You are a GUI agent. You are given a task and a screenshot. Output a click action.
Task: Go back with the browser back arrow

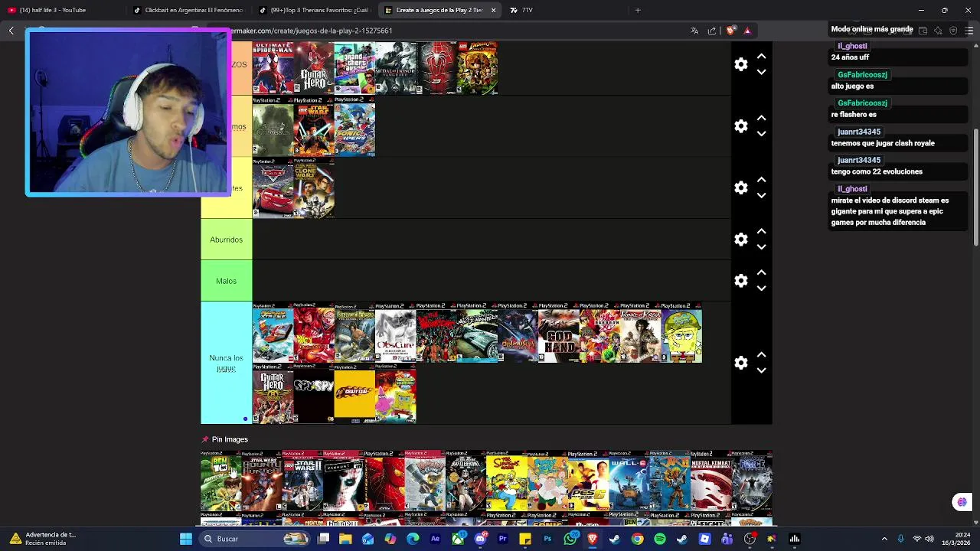point(11,31)
